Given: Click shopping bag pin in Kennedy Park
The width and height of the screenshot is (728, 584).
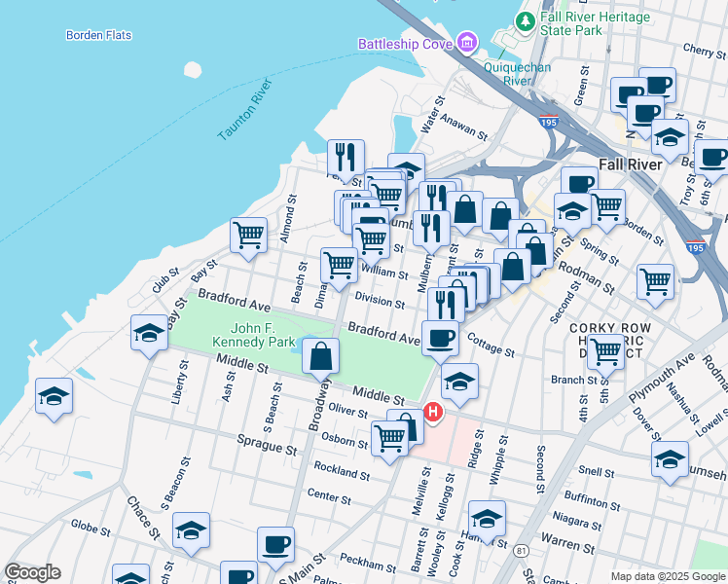Looking at the screenshot, I should (321, 359).
